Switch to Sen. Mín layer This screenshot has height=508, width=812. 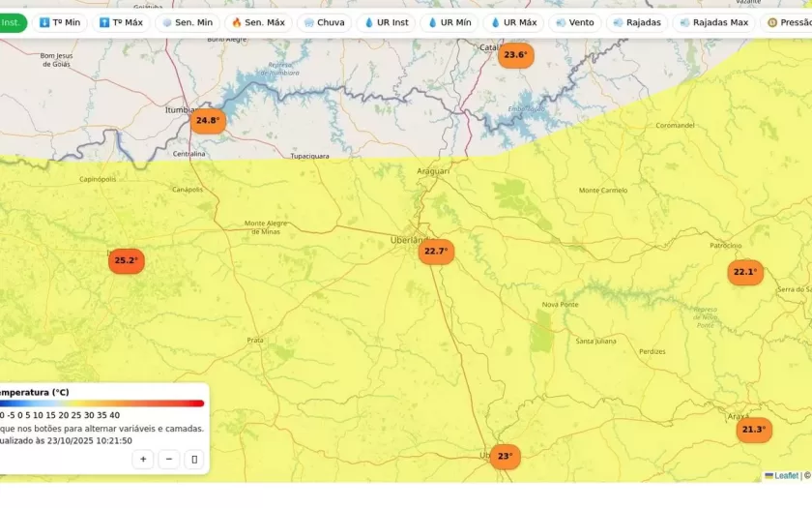pos(188,22)
